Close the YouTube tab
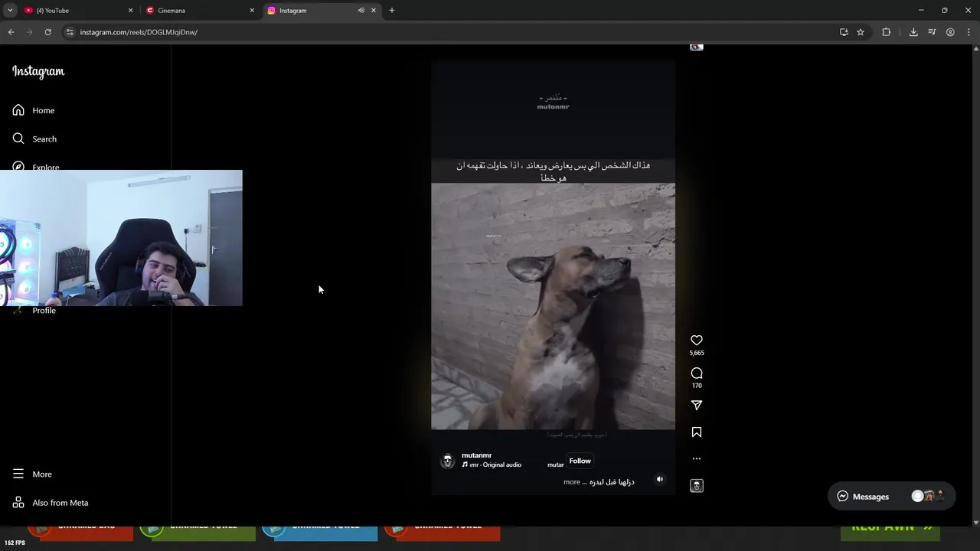 coord(130,11)
